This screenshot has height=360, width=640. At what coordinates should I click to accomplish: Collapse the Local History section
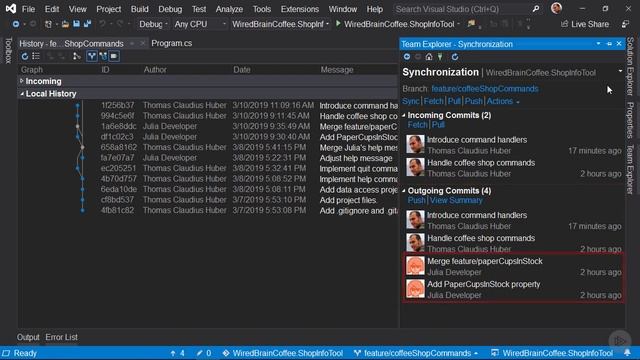[22, 93]
